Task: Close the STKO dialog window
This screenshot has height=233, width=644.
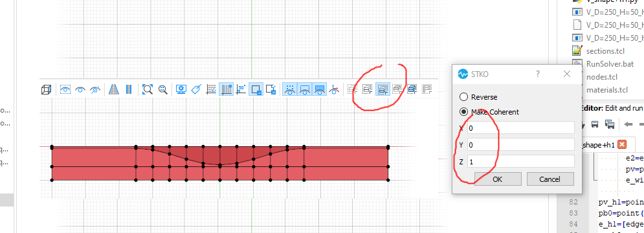Action: (567, 74)
